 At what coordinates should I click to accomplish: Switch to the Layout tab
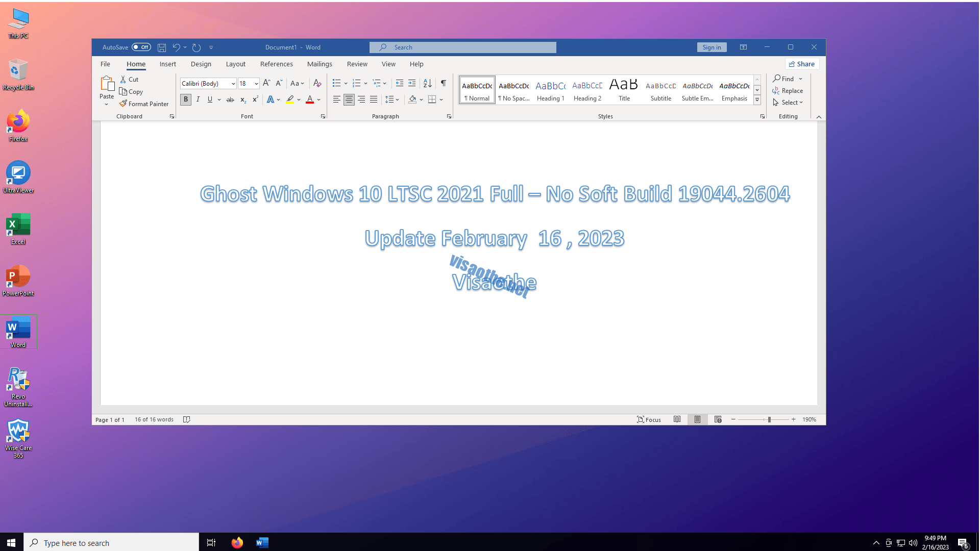point(235,64)
